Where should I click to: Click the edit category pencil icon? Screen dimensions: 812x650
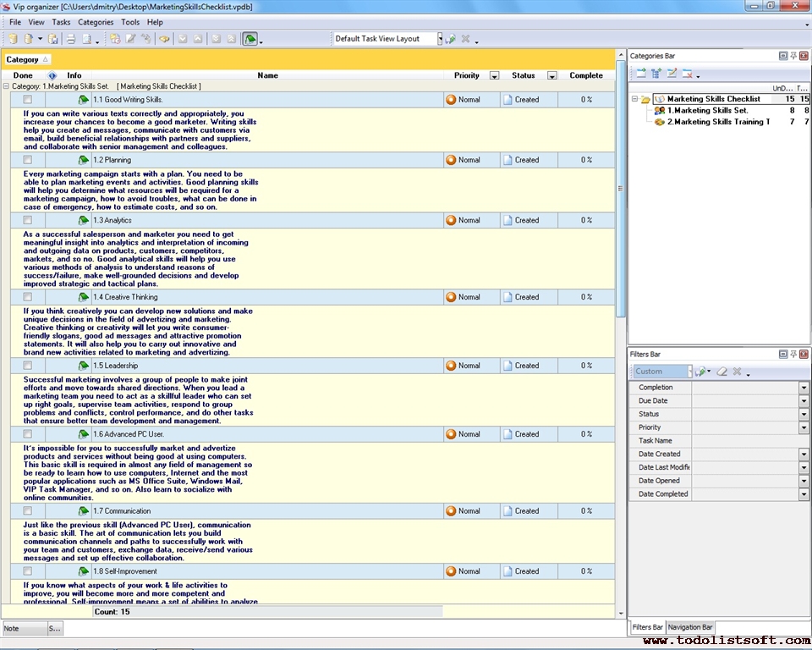[672, 74]
